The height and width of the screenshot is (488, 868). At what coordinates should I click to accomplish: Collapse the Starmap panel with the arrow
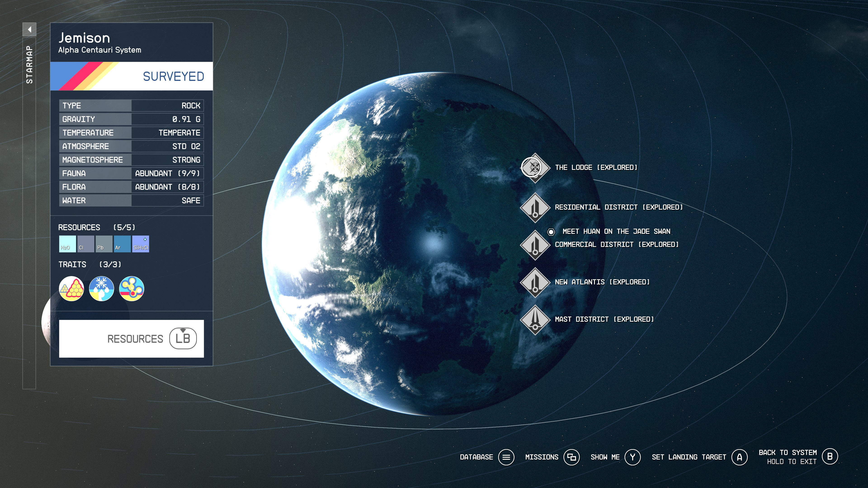pos(29,30)
